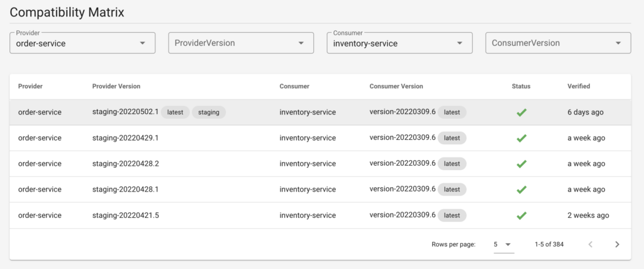Click green checkmark for staging-20220502.1 row
Screen dimensions: 644x269
[x=521, y=112]
